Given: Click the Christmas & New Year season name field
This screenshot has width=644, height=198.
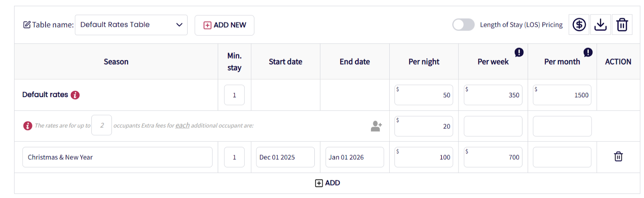Looking at the screenshot, I should pyautogui.click(x=117, y=157).
